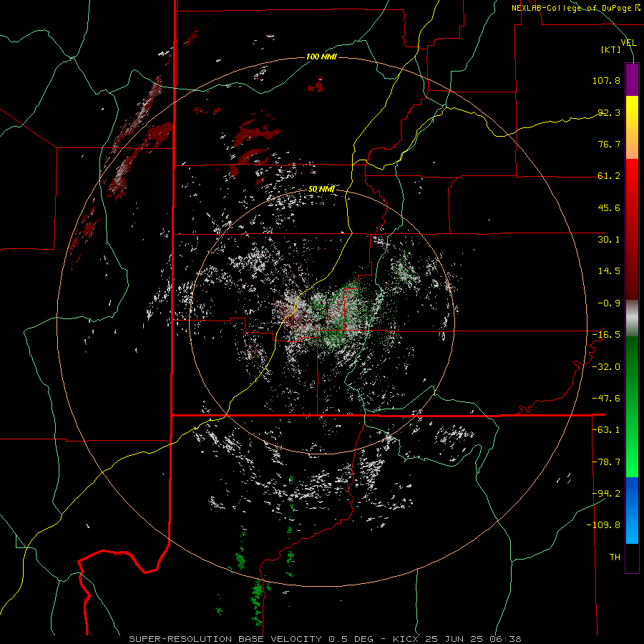This screenshot has width=644, height=644.
Task: Click the 61.2 legend value
Action: click(x=609, y=176)
